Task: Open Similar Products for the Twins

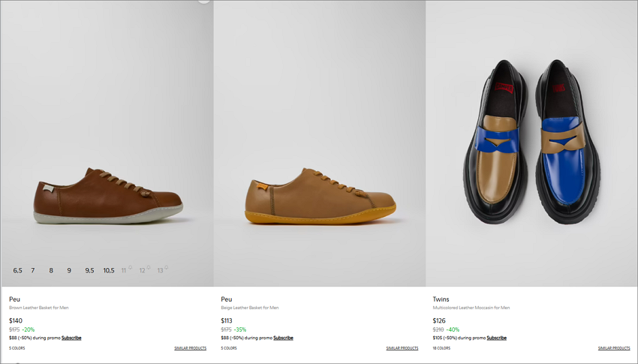Action: pos(614,348)
